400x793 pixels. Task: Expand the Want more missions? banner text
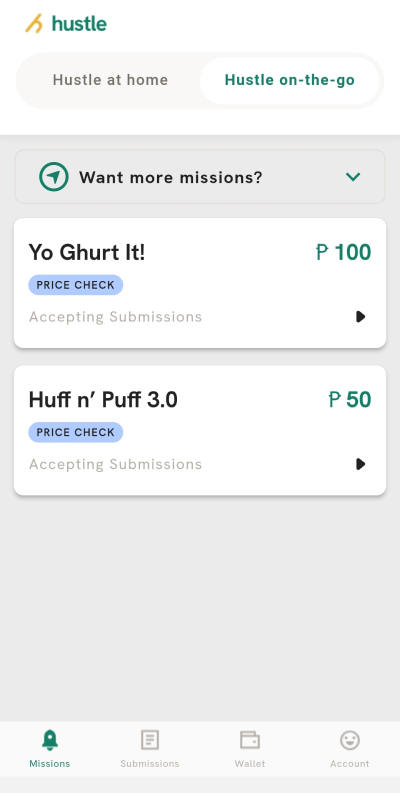[171, 178]
